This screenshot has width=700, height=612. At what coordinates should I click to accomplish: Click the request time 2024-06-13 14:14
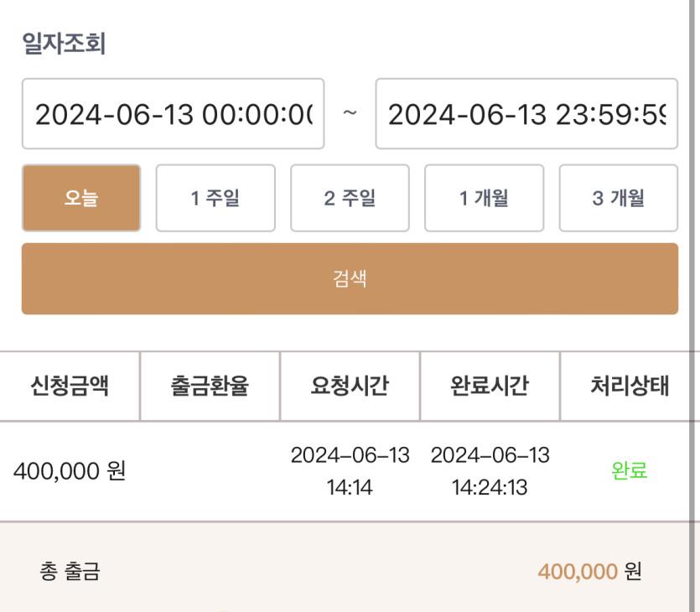(x=349, y=471)
